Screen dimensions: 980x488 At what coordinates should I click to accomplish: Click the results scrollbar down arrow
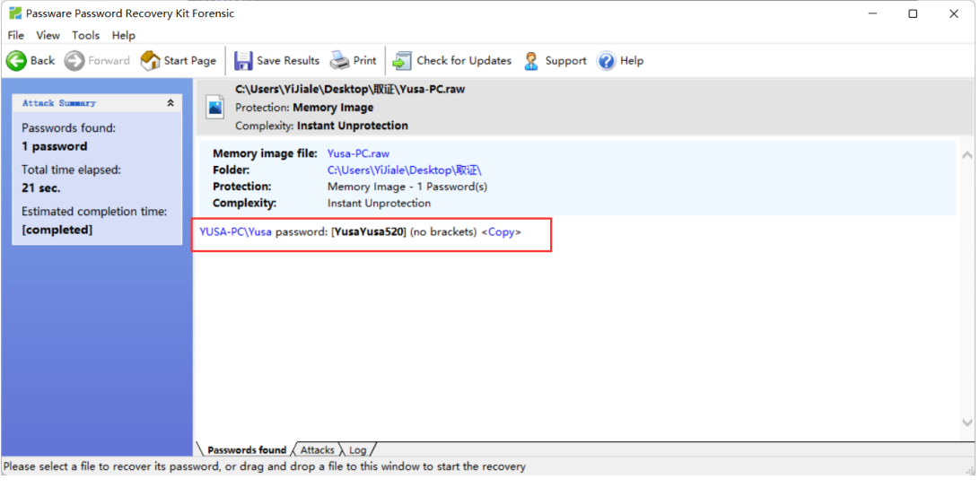[967, 423]
